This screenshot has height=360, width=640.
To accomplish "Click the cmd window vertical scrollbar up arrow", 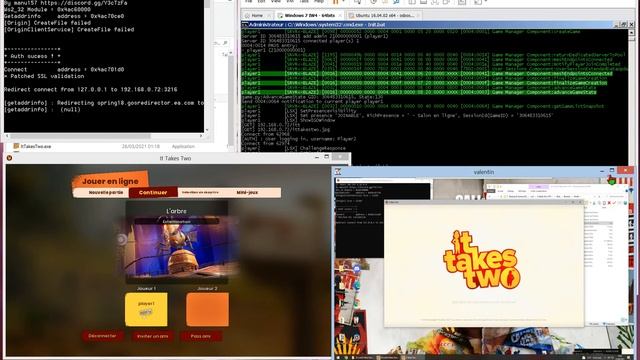I will tap(631, 32).
